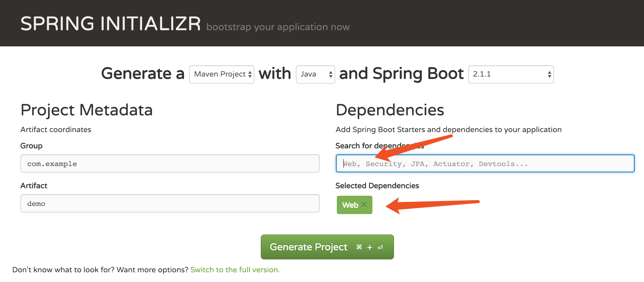Image resolution: width=644 pixels, height=282 pixels.
Task: Click the Search for dependencies input box
Action: pyautogui.click(x=485, y=163)
